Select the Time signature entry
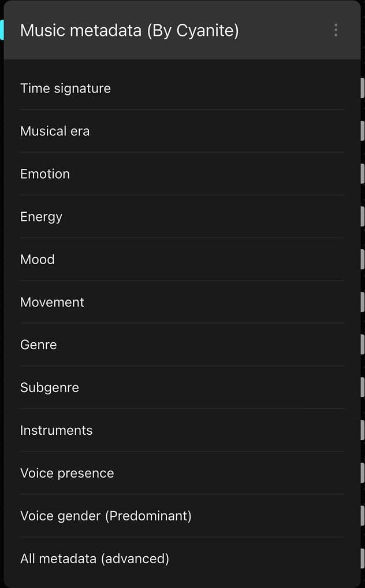365x588 pixels. click(65, 88)
